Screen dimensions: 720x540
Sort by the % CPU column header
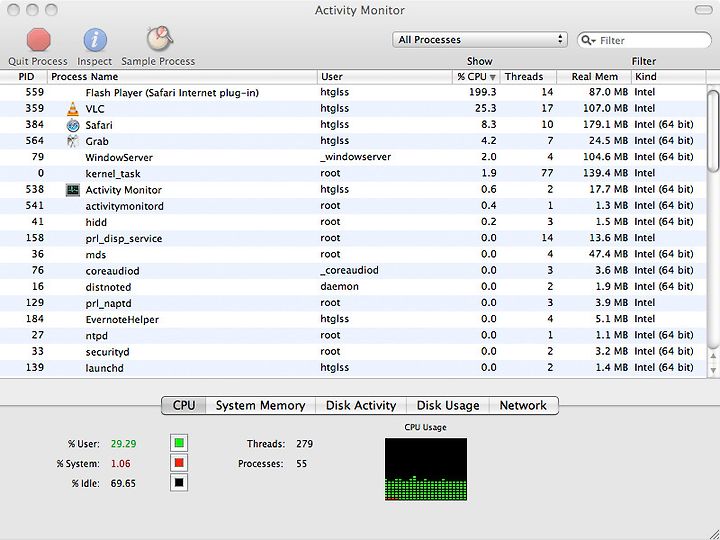[476, 77]
